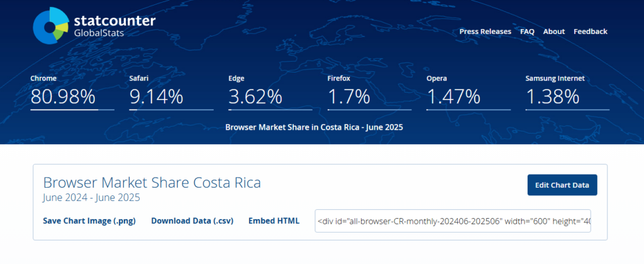The height and width of the screenshot is (264, 644).
Task: Click the Statcounter GlobalStats logo icon
Action: point(50,25)
